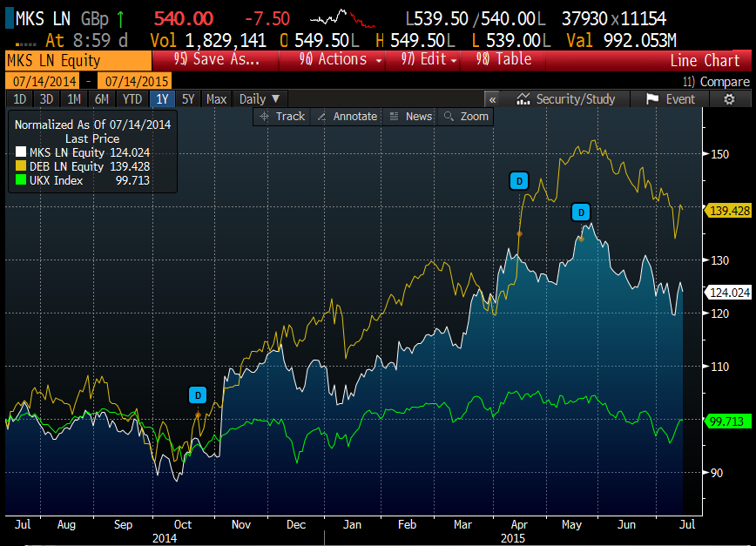Viewport: 756px width, 546px height.
Task: Click the D event marker in October
Action: tap(199, 395)
